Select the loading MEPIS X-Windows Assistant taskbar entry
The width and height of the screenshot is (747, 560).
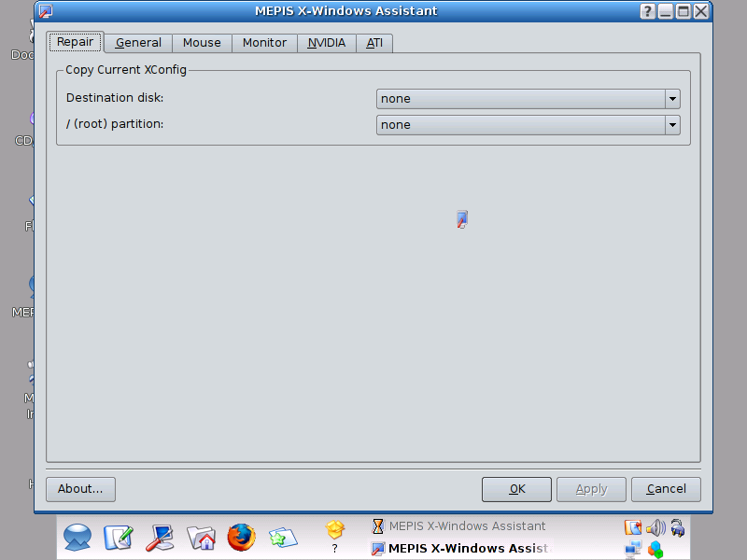click(x=458, y=525)
